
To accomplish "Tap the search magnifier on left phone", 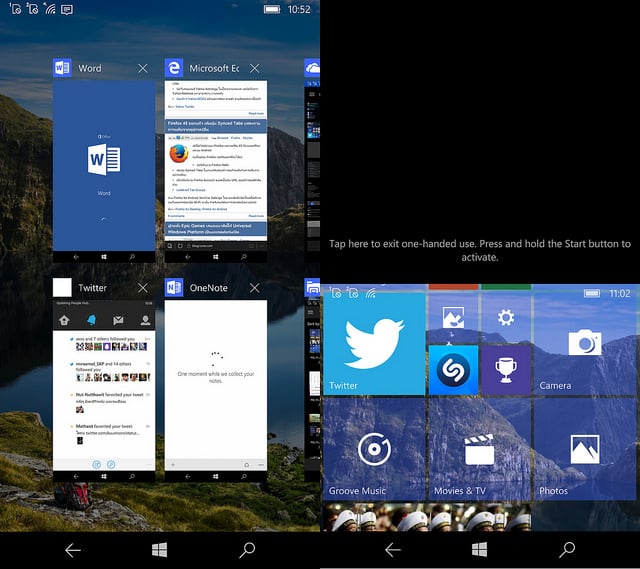I will click(x=247, y=550).
